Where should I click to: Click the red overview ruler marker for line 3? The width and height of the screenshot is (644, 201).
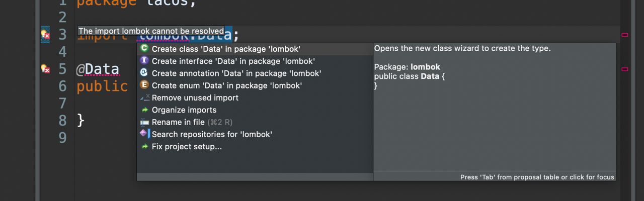(x=625, y=35)
